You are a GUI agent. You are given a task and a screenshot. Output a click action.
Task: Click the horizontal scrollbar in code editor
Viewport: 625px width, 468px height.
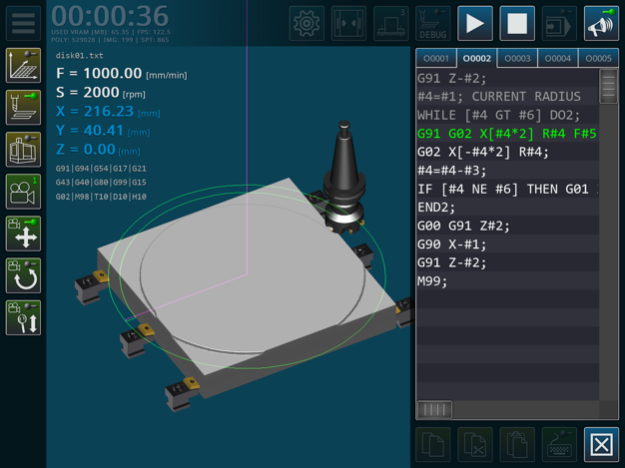tap(434, 410)
